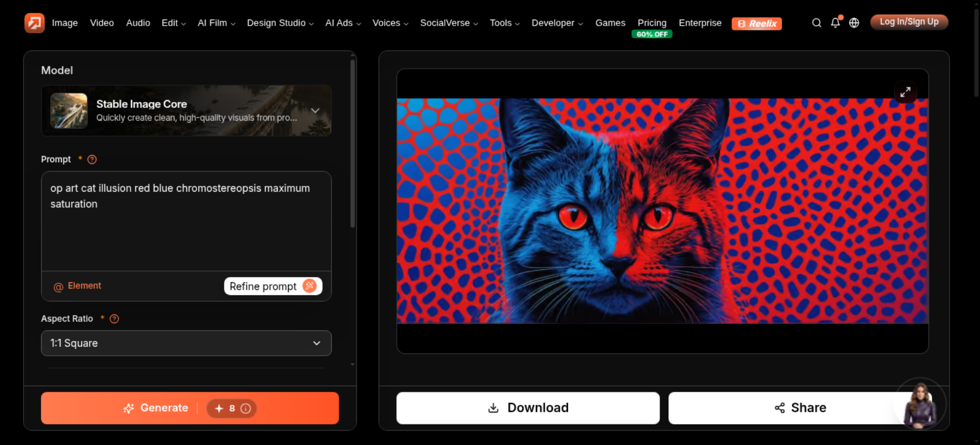Click the orange site logo
The width and height of the screenshot is (980, 445).
coord(34,23)
